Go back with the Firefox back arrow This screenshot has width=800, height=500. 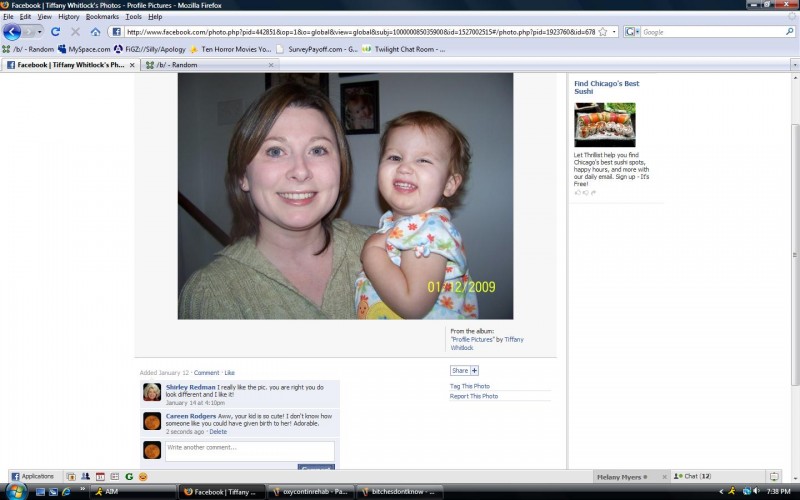pyautogui.click(x=12, y=32)
